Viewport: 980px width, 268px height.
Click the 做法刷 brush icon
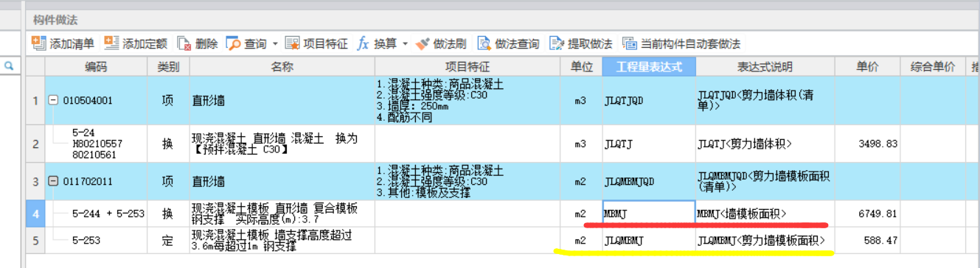click(422, 43)
